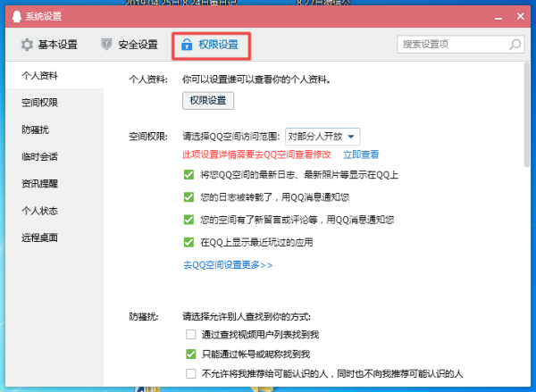The height and width of the screenshot is (392, 536).
Task: Uncheck 将您QQ空间的最新日志、最新照片等显示在QQ上
Action: 188,175
